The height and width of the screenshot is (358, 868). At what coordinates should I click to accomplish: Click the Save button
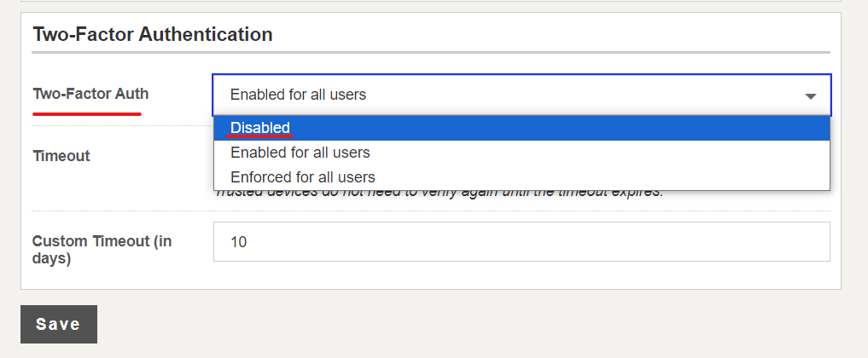[x=59, y=324]
